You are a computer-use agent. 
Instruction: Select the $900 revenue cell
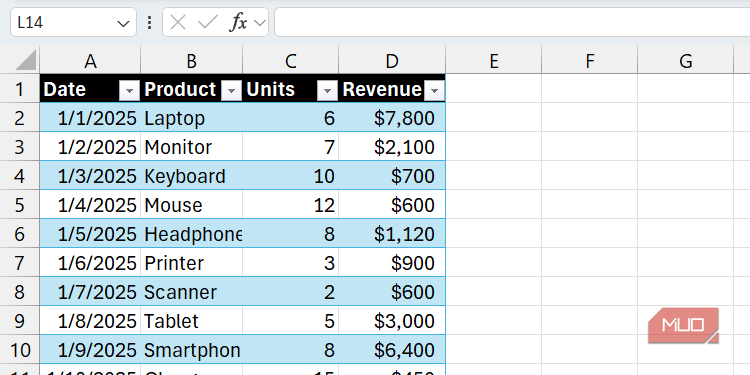coord(392,263)
